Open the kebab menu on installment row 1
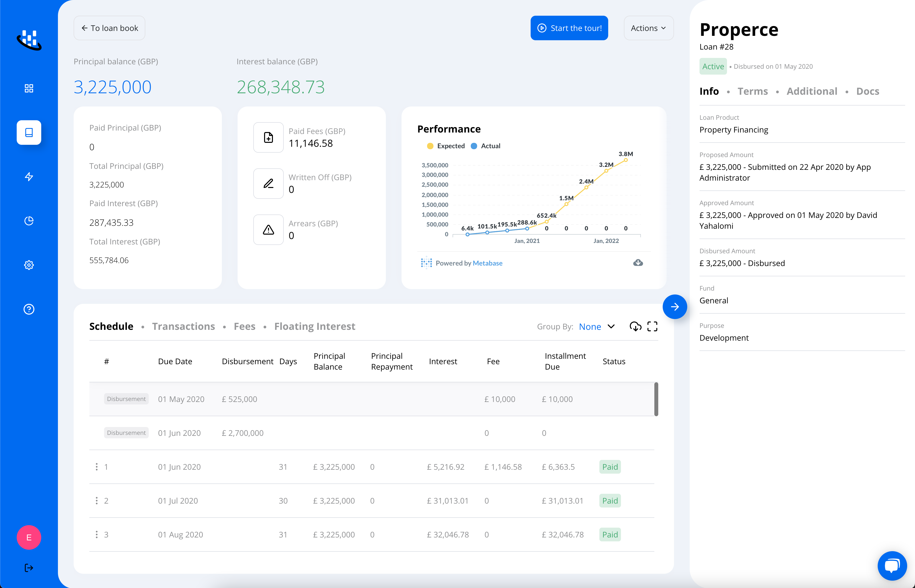 [x=97, y=467]
